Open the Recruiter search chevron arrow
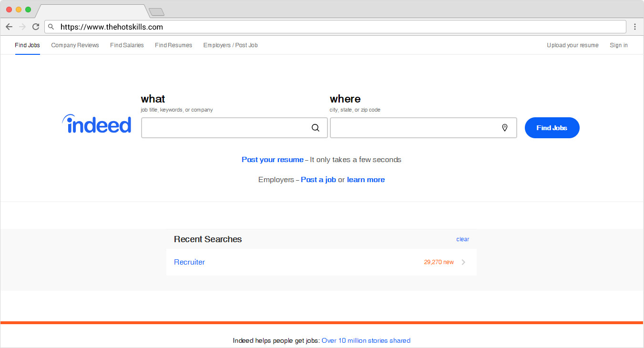644x348 pixels. coord(464,262)
